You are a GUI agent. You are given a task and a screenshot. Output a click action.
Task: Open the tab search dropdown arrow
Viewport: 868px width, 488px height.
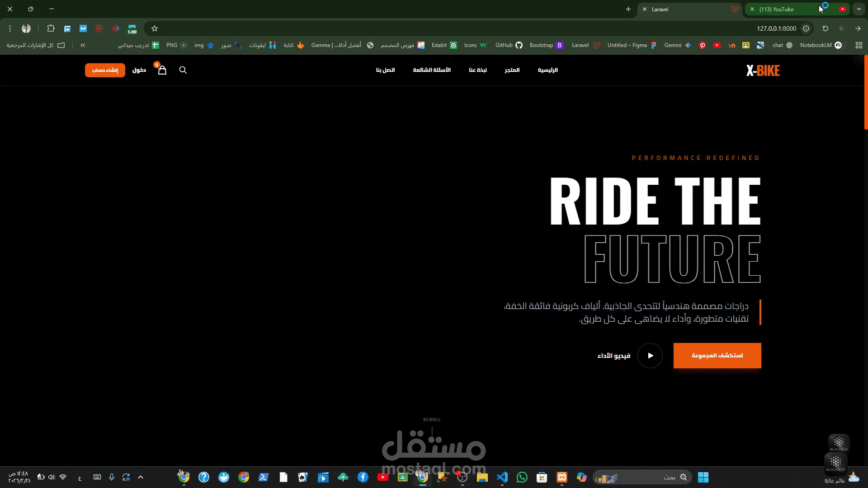[859, 9]
